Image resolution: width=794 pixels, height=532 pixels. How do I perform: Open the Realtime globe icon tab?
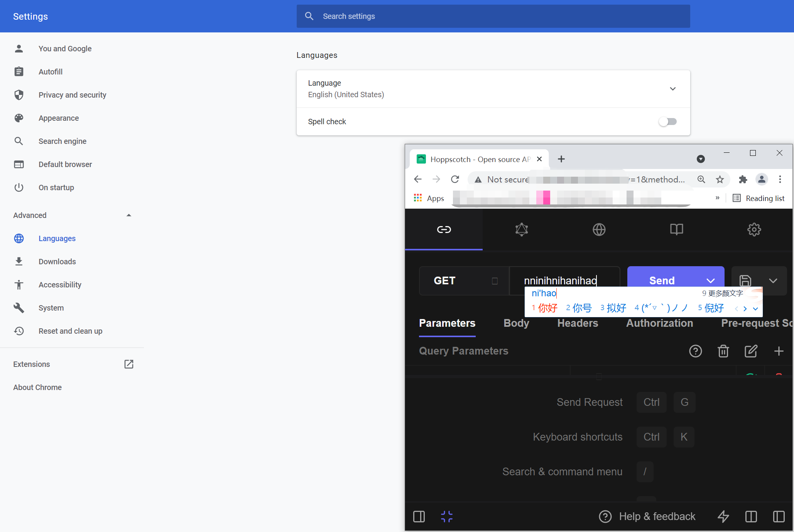pyautogui.click(x=599, y=230)
